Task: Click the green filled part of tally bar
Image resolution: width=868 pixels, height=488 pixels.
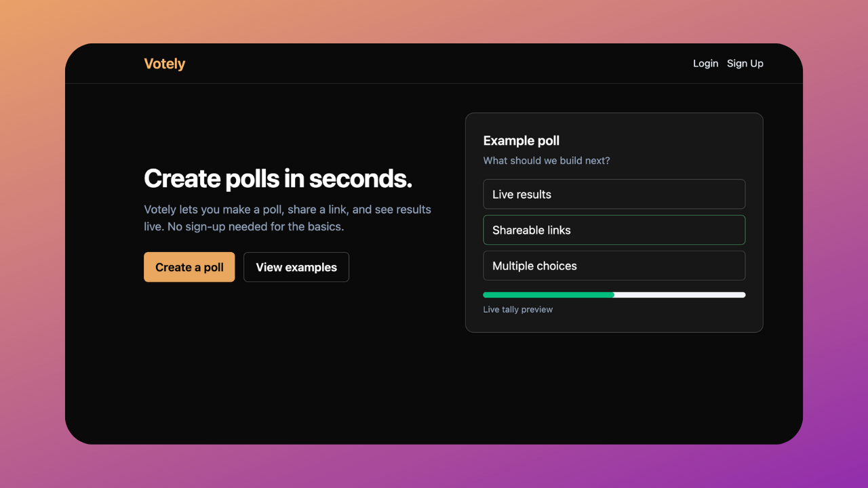Action: click(548, 295)
